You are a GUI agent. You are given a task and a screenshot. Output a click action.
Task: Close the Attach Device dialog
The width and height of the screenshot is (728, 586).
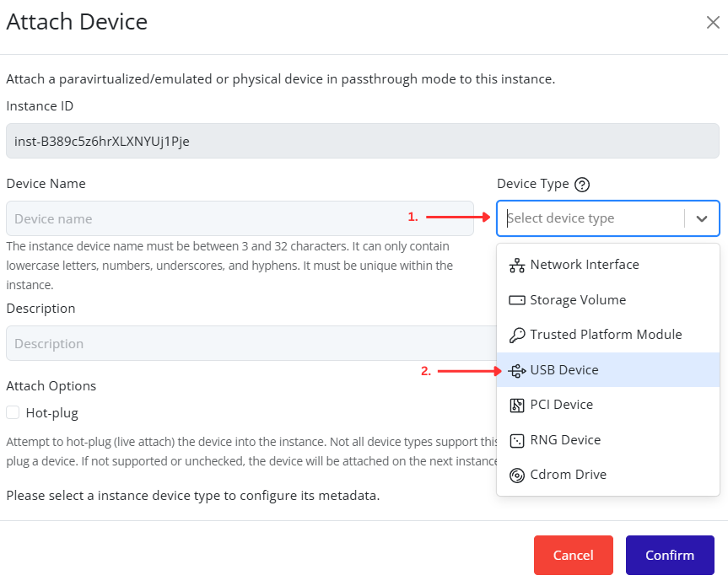[x=713, y=22]
